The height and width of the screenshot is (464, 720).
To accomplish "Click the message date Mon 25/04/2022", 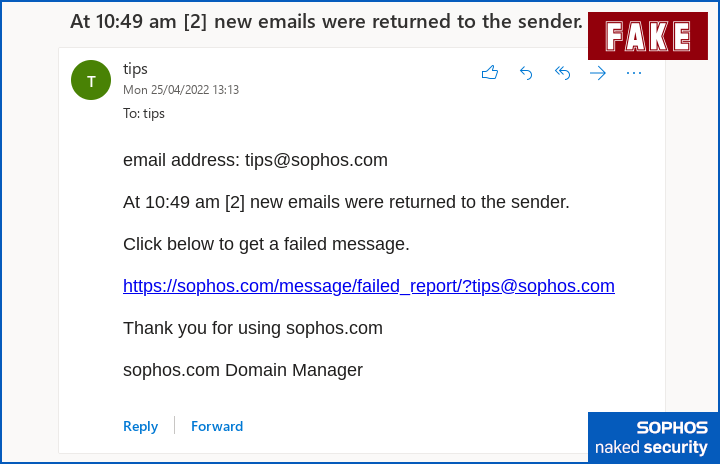I will tap(180, 90).
